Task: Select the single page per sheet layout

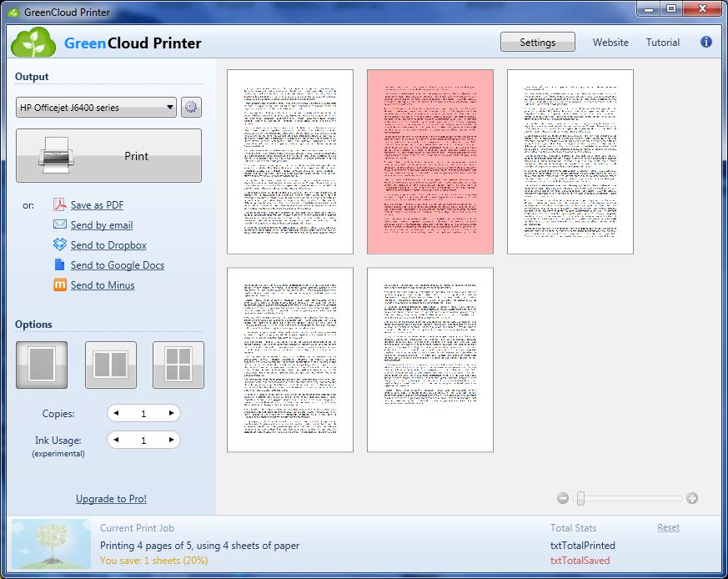Action: (x=41, y=365)
